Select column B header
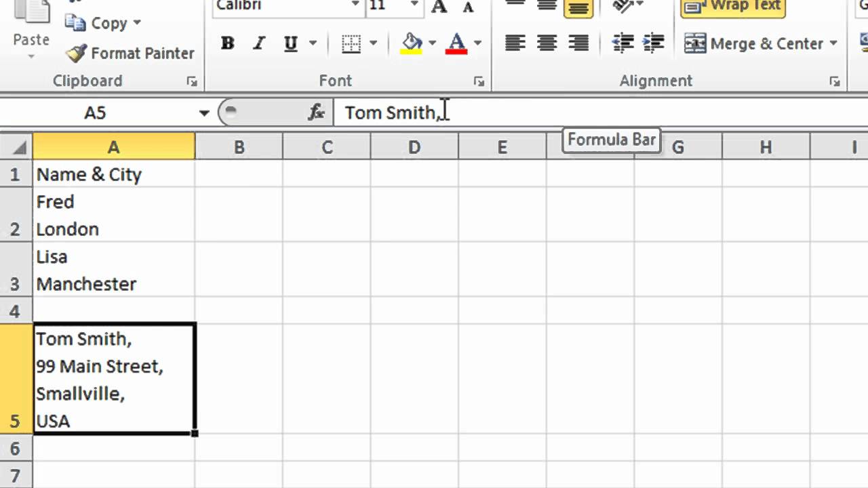Viewport: 868px width, 488px height. pyautogui.click(x=239, y=147)
